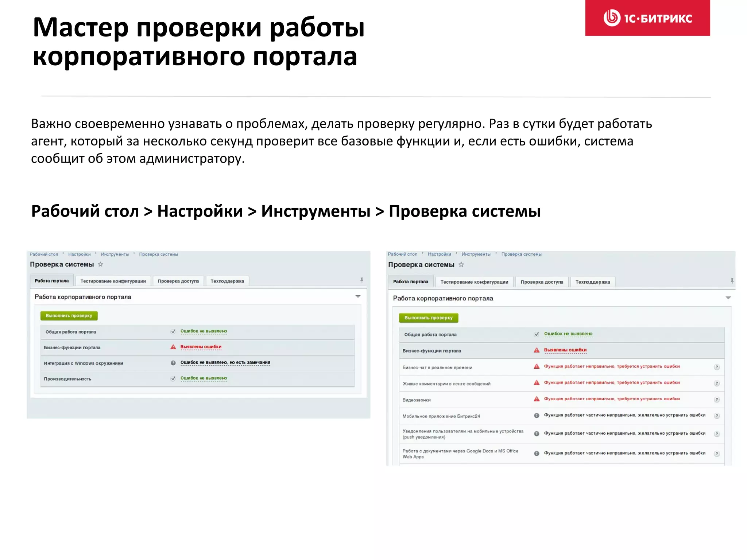Click the pin icon in left panel

362,280
